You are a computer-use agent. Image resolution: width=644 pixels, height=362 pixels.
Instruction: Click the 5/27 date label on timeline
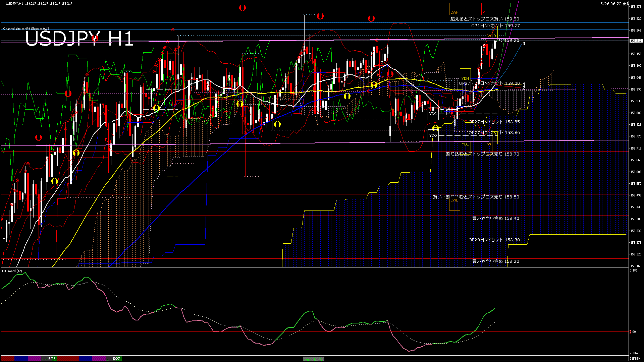pos(116,359)
